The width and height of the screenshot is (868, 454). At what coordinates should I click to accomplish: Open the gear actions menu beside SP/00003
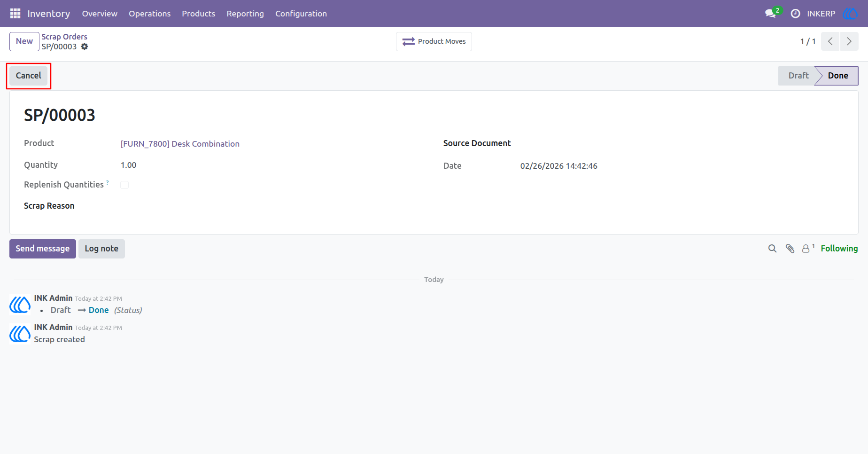tap(85, 47)
